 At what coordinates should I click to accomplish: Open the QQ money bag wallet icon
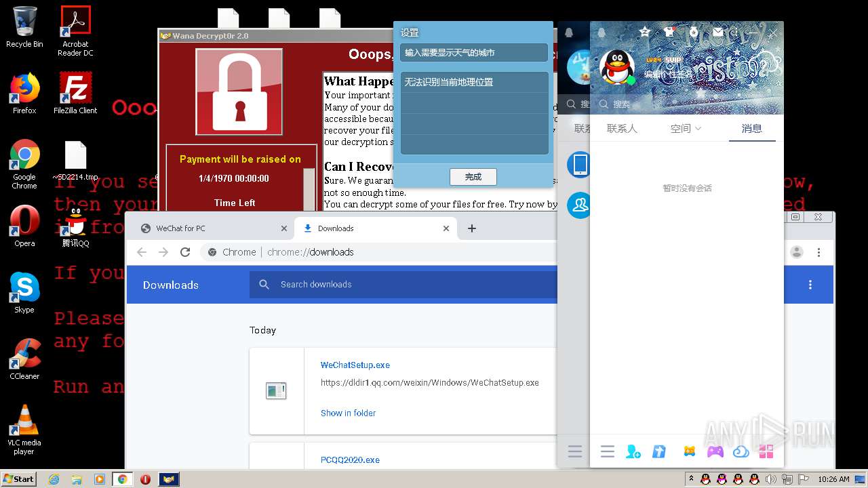tap(694, 32)
